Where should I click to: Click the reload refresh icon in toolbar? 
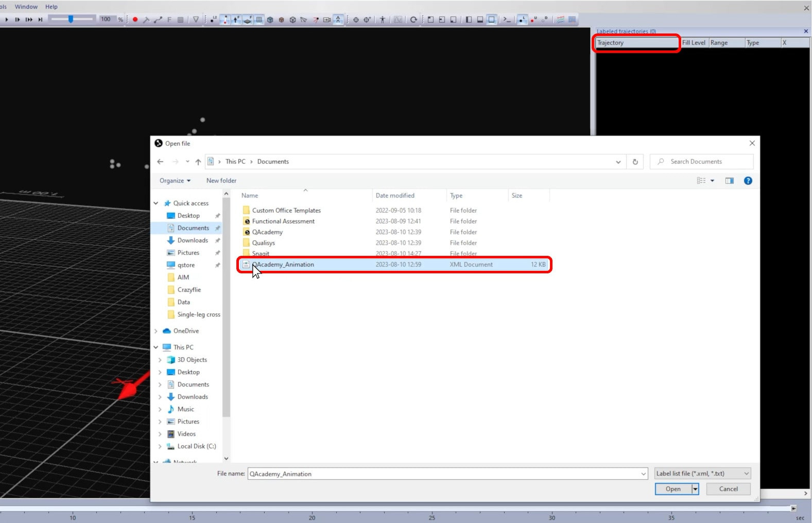click(413, 20)
